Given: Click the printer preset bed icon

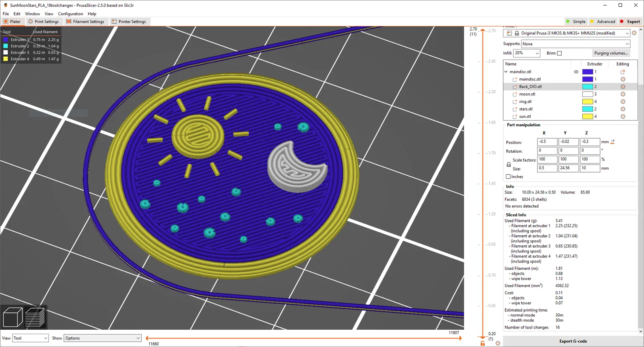Looking at the screenshot, I should 510,33.
